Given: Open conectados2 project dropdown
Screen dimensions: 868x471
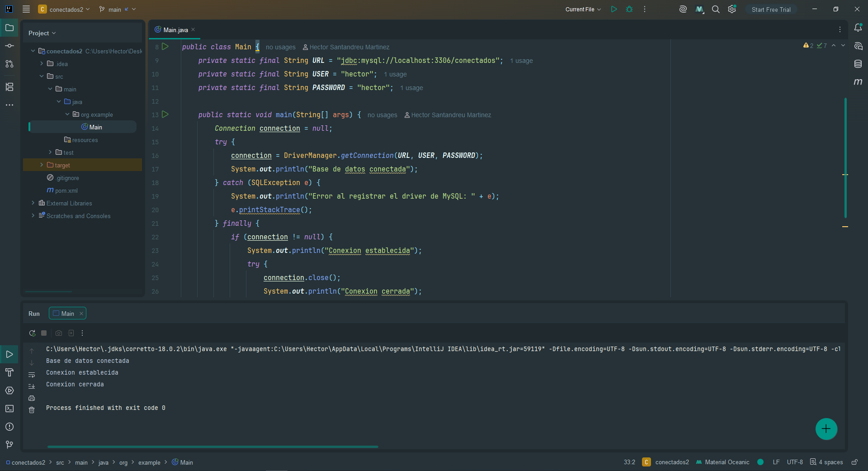Looking at the screenshot, I should coord(64,9).
